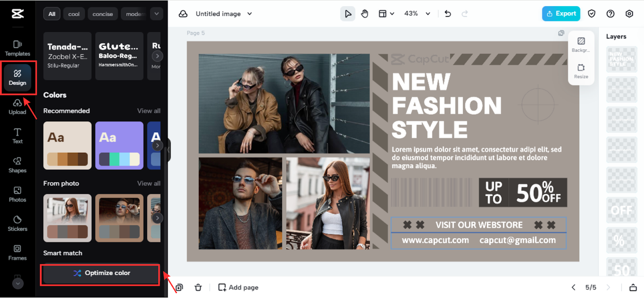Apply the first From photo woman palette
The image size is (644, 299).
[67, 218]
